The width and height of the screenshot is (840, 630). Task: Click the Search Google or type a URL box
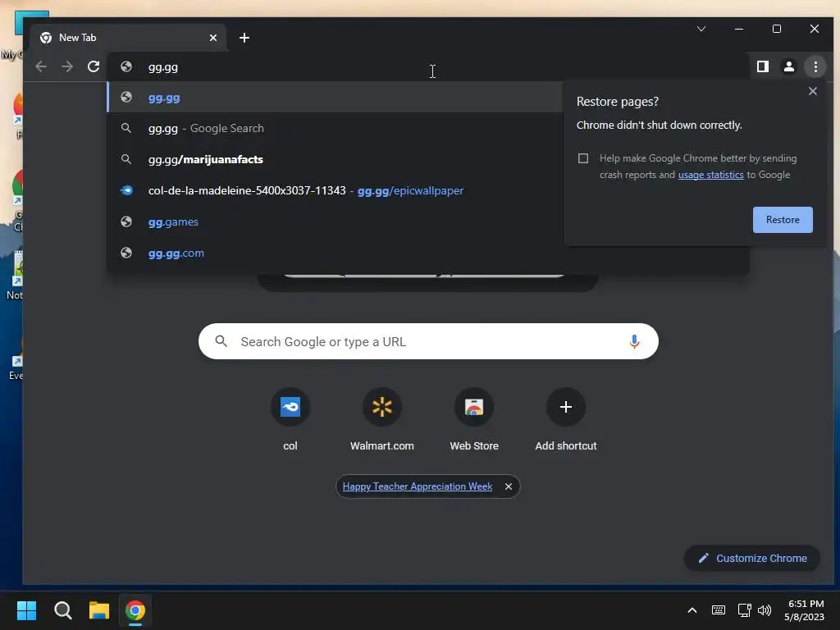pyautogui.click(x=428, y=341)
